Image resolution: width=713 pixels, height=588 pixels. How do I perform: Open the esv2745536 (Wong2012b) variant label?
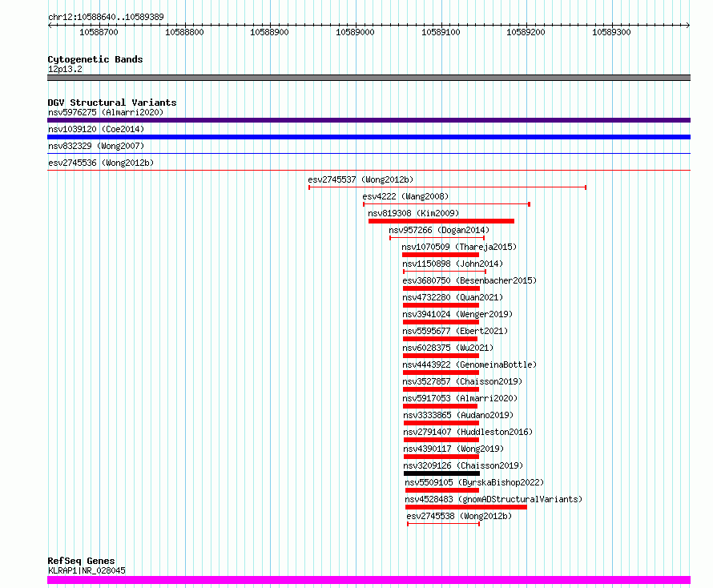click(101, 163)
